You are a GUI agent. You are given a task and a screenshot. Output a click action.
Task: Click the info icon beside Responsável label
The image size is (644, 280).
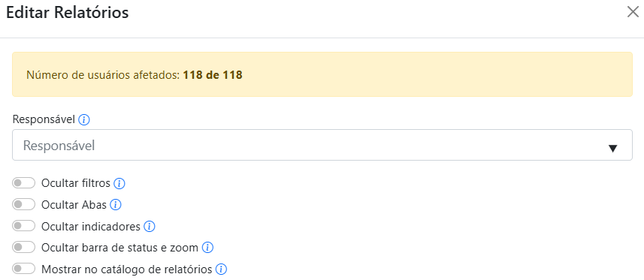[83, 120]
